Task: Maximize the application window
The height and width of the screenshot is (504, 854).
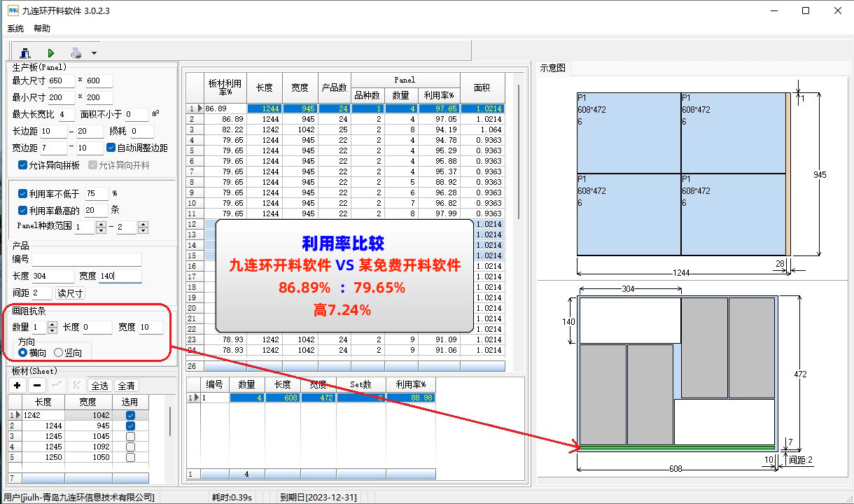Action: [x=806, y=10]
